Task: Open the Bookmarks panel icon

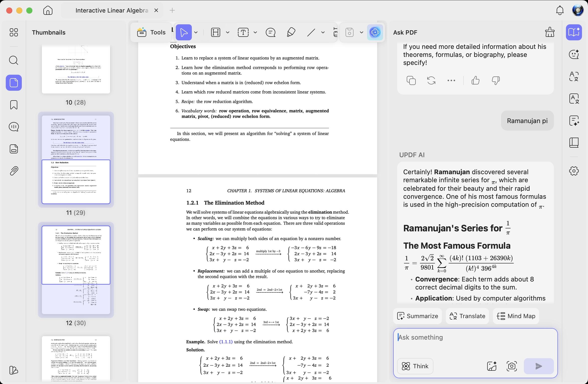Action: [14, 105]
